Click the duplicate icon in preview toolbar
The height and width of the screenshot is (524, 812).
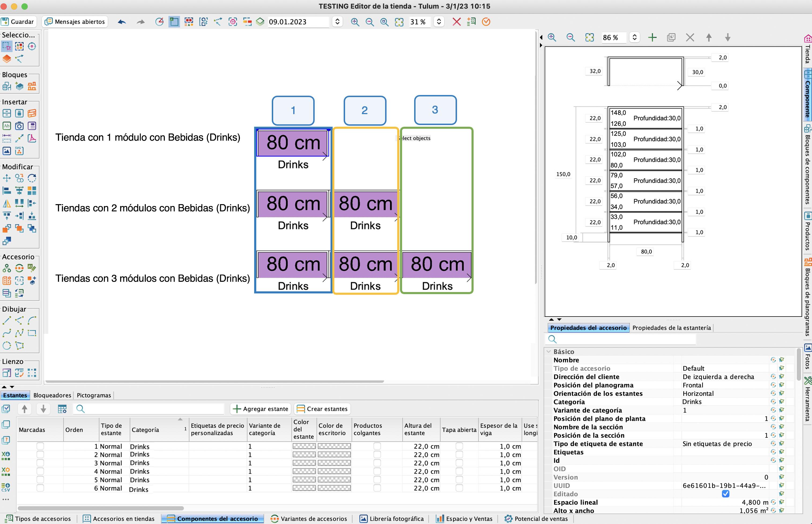point(671,38)
